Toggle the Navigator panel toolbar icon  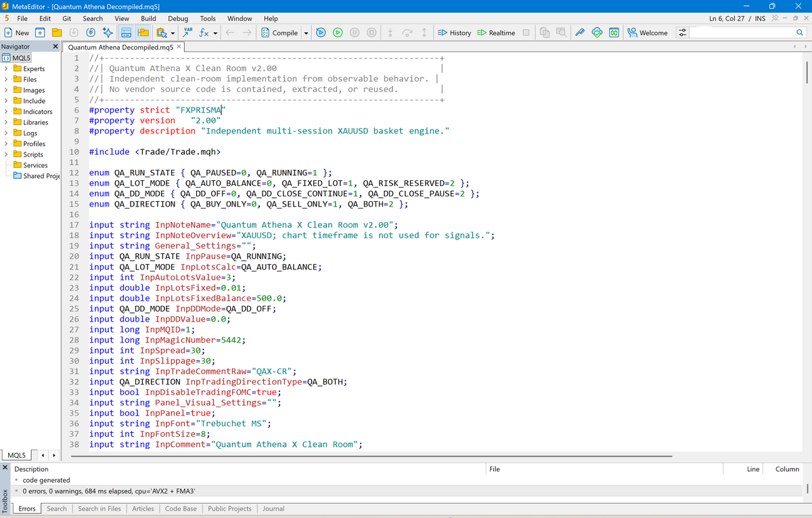pyautogui.click(x=143, y=33)
